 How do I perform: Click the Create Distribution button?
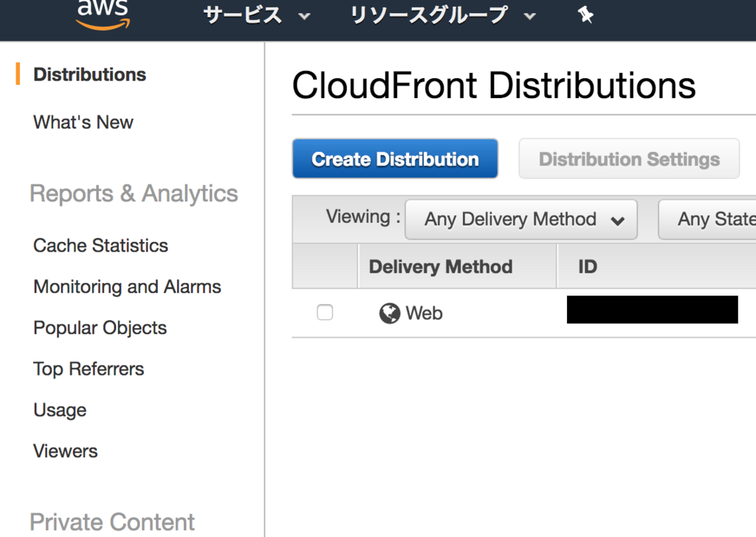(395, 159)
